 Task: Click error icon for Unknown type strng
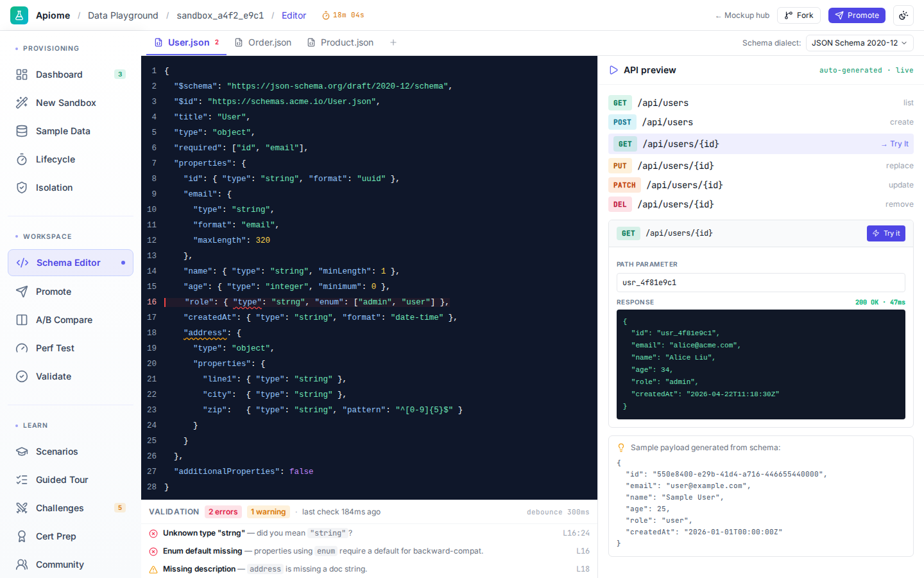(153, 533)
